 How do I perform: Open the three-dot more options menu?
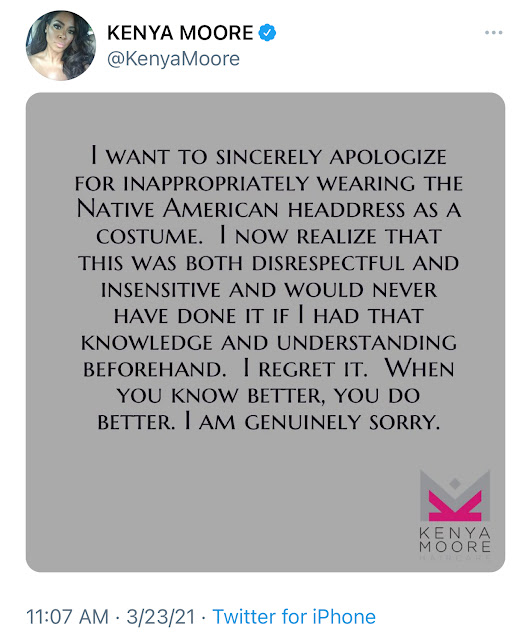click(x=493, y=33)
